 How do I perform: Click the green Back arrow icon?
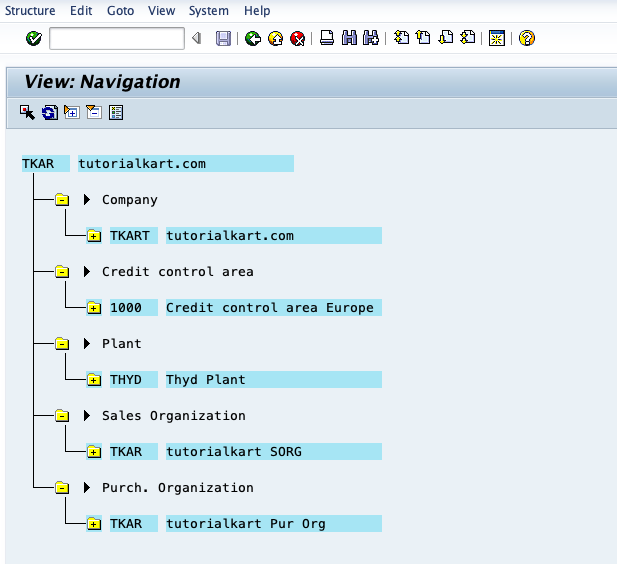253,39
